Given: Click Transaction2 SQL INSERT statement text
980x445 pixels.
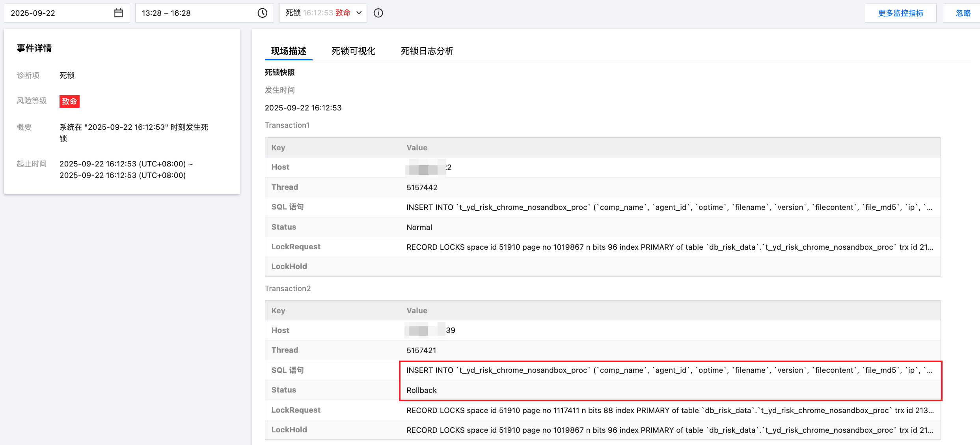Looking at the screenshot, I should click(669, 370).
